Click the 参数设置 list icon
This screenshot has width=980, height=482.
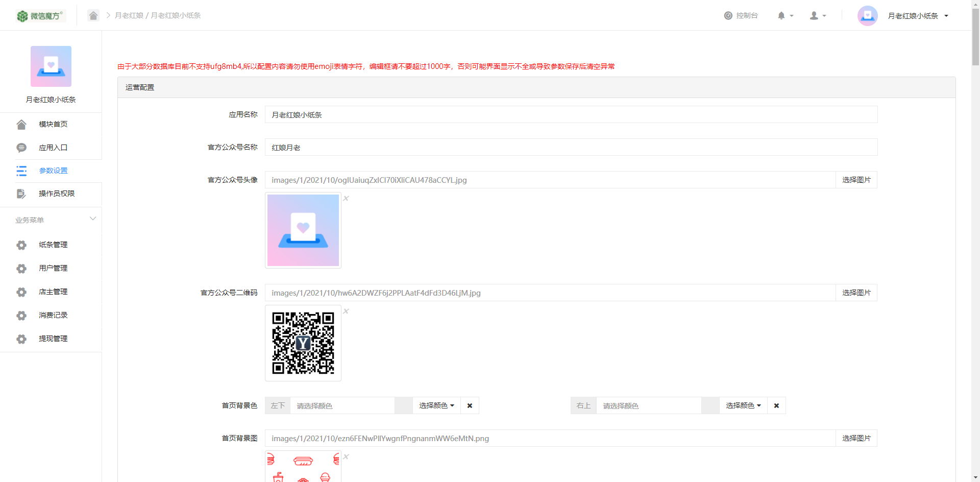(x=21, y=171)
